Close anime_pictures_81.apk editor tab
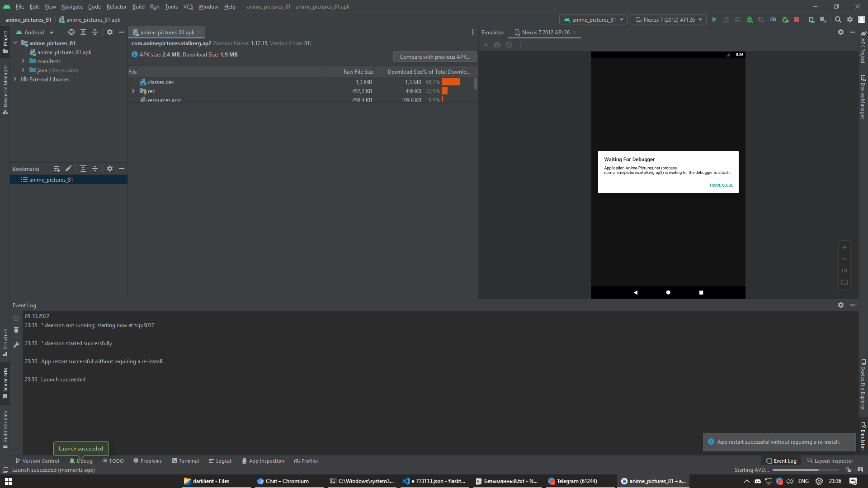This screenshot has height=488, width=868. point(199,33)
